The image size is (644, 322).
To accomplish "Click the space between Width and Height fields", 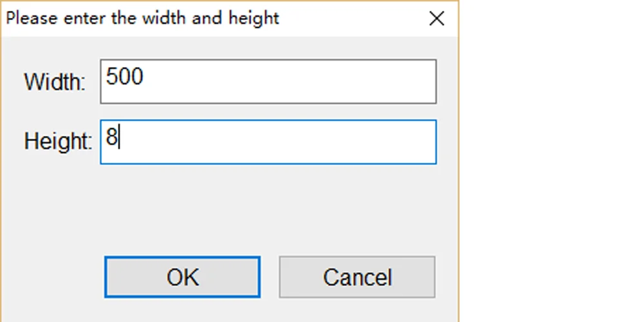I will 268,111.
